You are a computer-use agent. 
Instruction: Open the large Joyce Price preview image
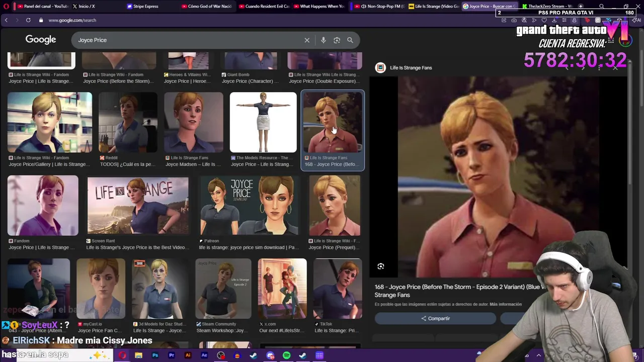498,177
